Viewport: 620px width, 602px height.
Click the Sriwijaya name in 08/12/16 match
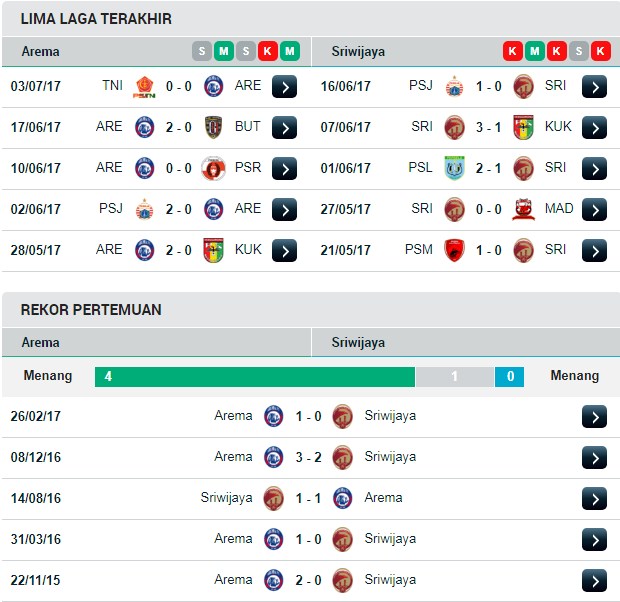pos(390,457)
